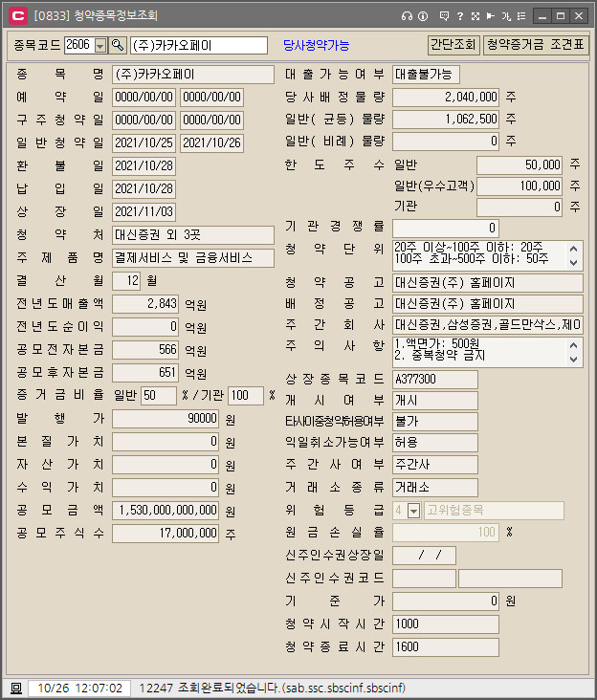Open the 종목코드 dropdown arrow
This screenshot has height=700, width=597.
point(100,46)
